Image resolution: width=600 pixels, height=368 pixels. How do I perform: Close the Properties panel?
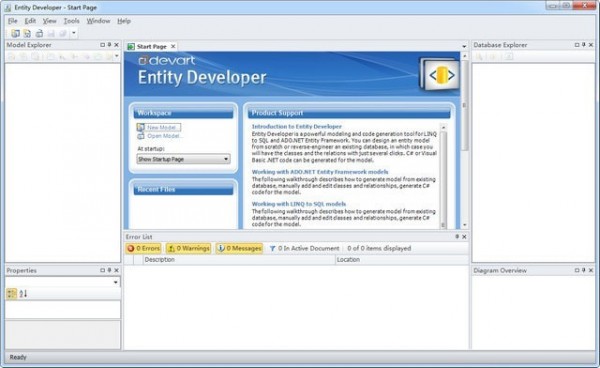(116, 270)
